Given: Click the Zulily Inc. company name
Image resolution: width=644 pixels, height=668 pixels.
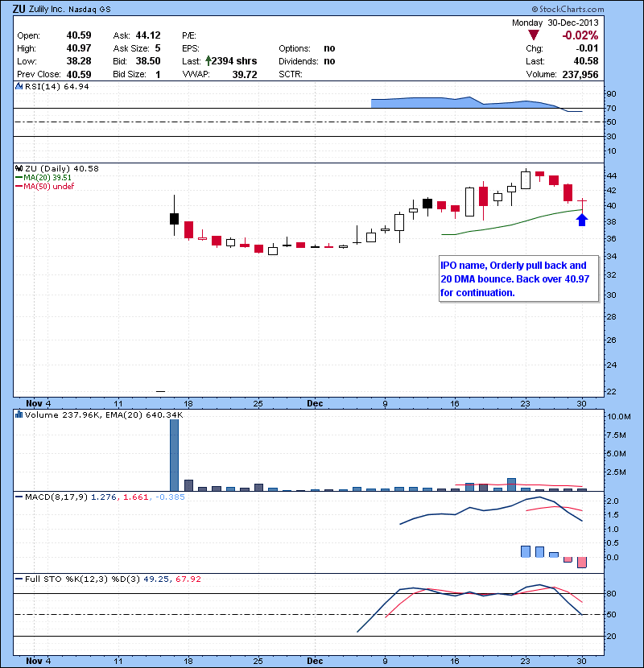Looking at the screenshot, I should (47, 9).
